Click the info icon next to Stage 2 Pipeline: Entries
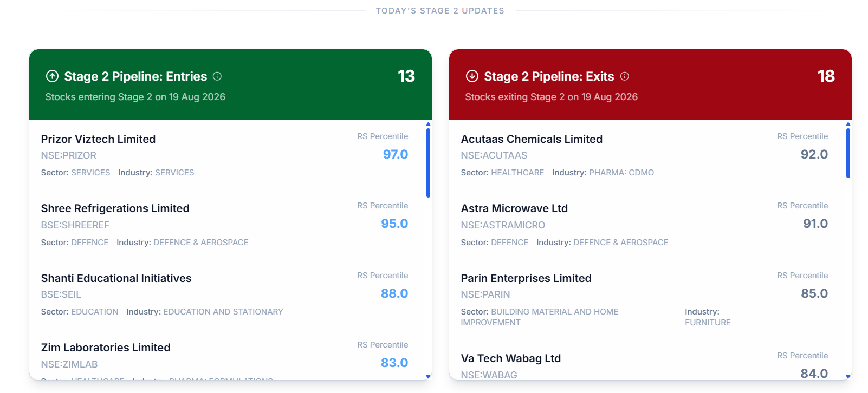The height and width of the screenshot is (393, 868). coord(217,76)
